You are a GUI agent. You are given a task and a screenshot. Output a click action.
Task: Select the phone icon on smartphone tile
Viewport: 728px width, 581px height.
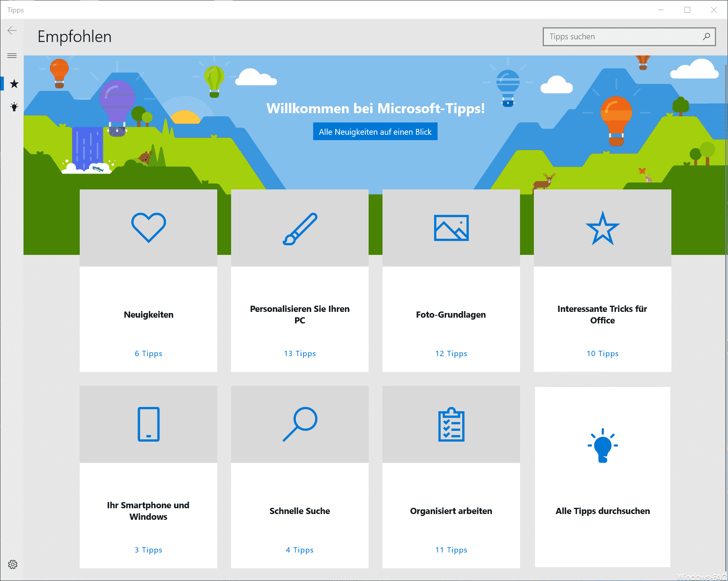(148, 424)
